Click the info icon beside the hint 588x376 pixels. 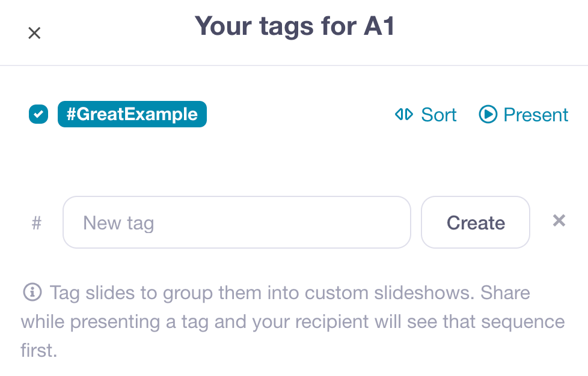coord(32,293)
